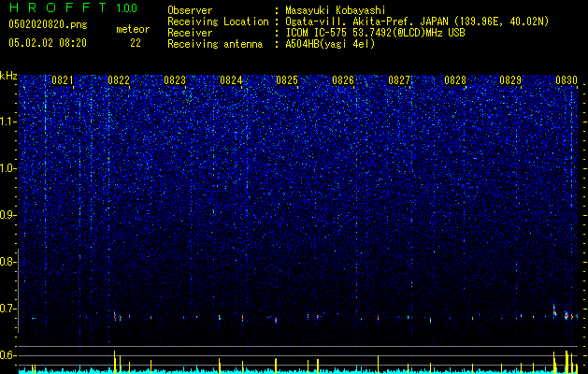Click the strong meteor echo just before 0830
The height and width of the screenshot is (374, 588).
[x=554, y=310]
